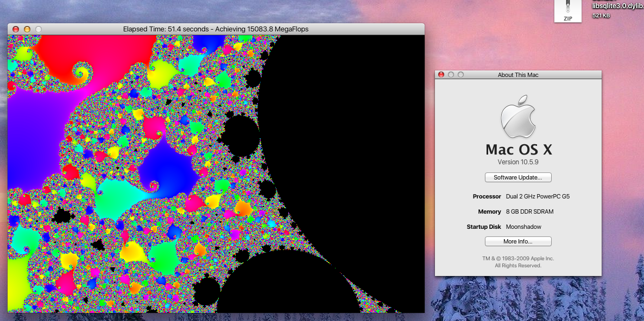Close the fractal benchmark window
Image resolution: width=644 pixels, height=321 pixels.
16,29
